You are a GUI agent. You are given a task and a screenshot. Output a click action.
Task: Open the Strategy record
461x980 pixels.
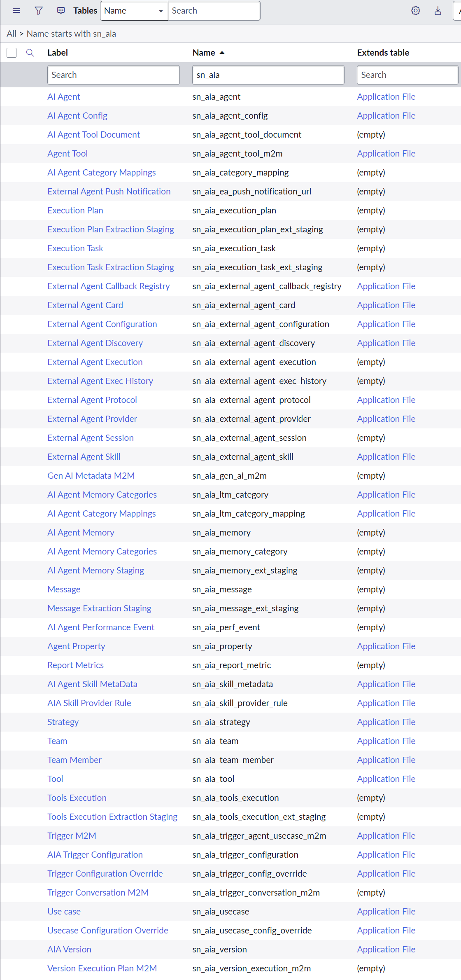[x=63, y=722]
